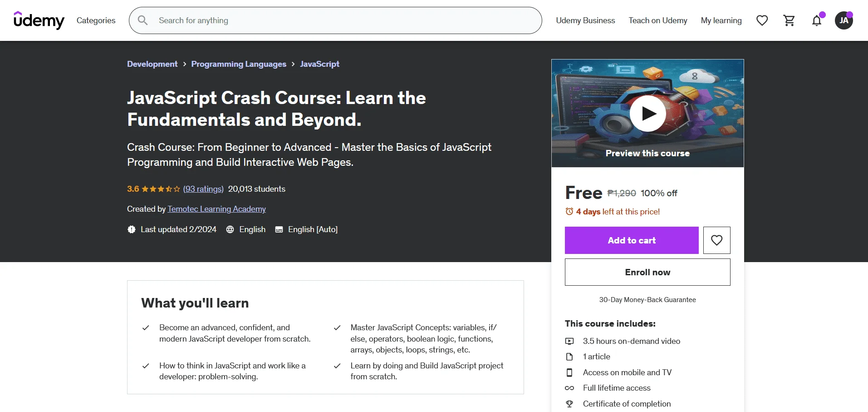Go to Development breadcrumb

point(152,64)
